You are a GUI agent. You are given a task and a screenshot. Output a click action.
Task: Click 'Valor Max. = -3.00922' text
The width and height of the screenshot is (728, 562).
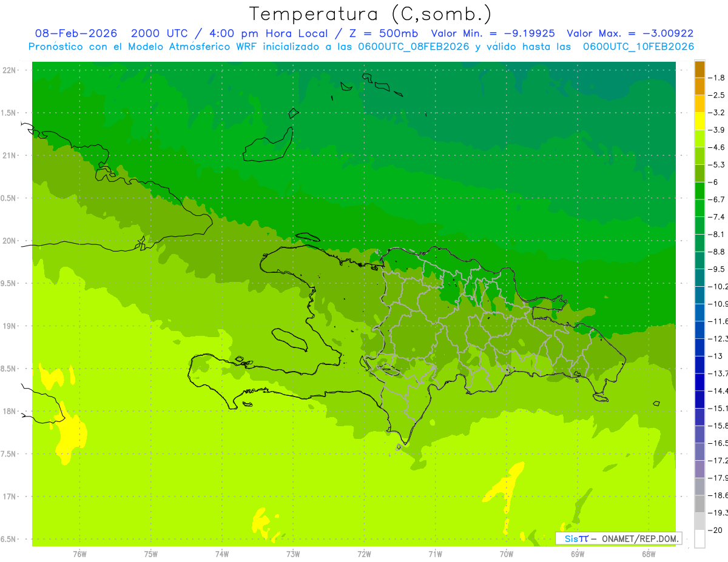tap(630, 34)
